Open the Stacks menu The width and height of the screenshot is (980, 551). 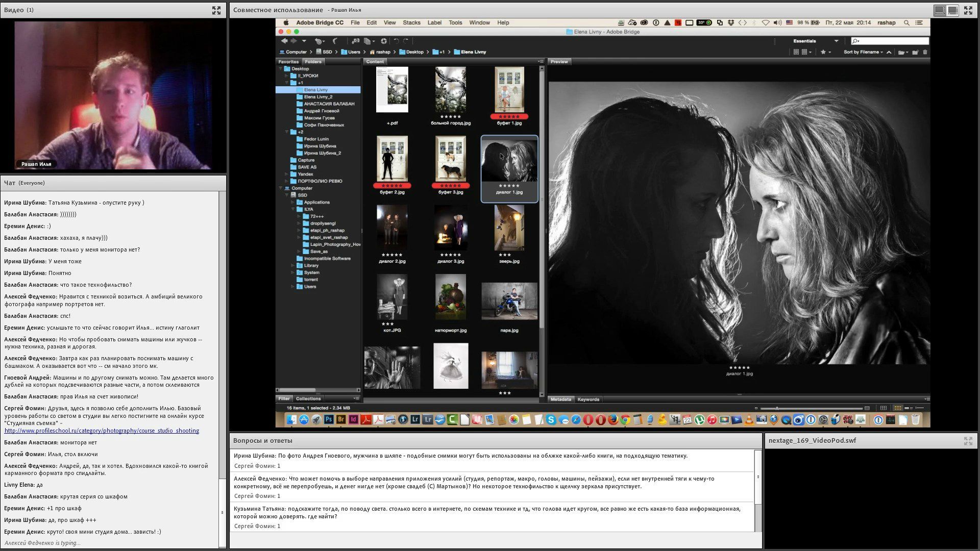[x=411, y=22]
